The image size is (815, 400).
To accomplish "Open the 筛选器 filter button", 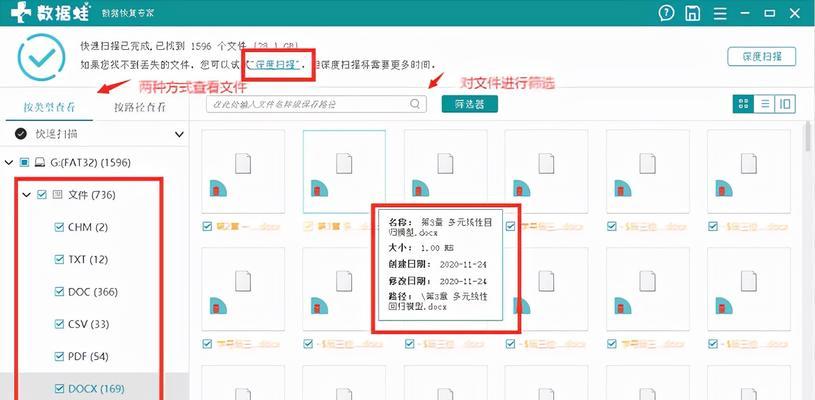I will click(x=470, y=104).
